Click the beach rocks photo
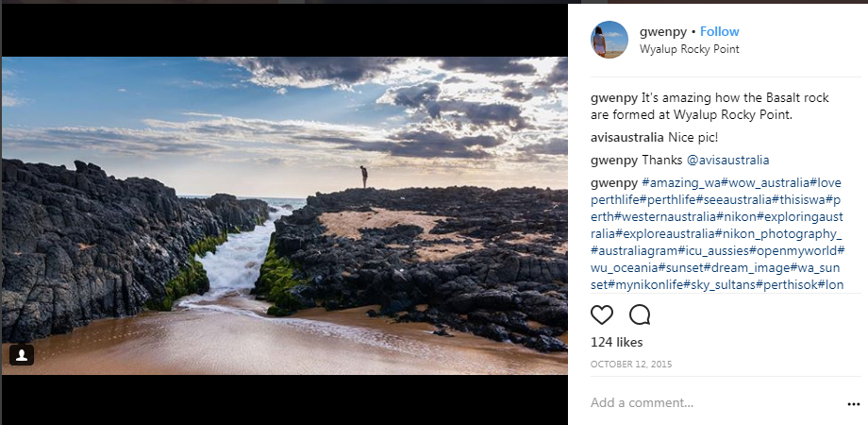Image resolution: width=868 pixels, height=425 pixels. click(x=284, y=215)
